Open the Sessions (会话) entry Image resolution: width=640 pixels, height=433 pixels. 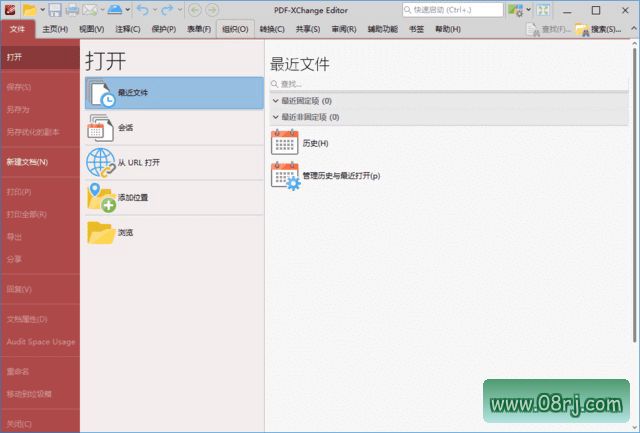point(174,127)
